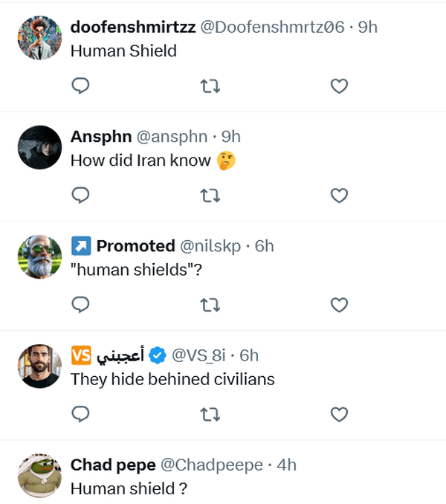The image size is (446, 504).
Task: Click the blue verified badge near @VS_8i
Action: coord(157,356)
